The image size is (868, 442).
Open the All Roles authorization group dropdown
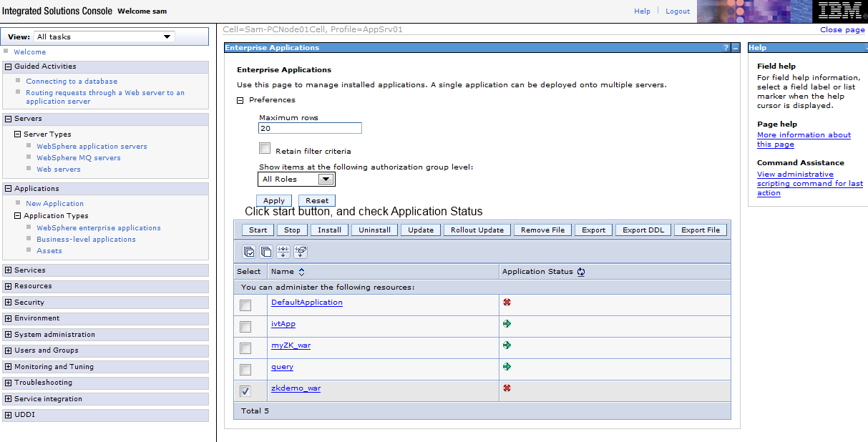point(296,180)
